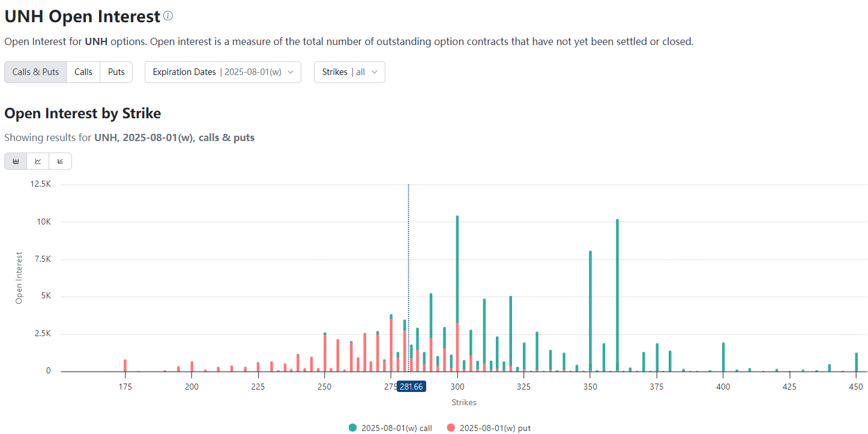The width and height of the screenshot is (868, 434).
Task: Click the 7.5K y-axis label
Action: 43,259
